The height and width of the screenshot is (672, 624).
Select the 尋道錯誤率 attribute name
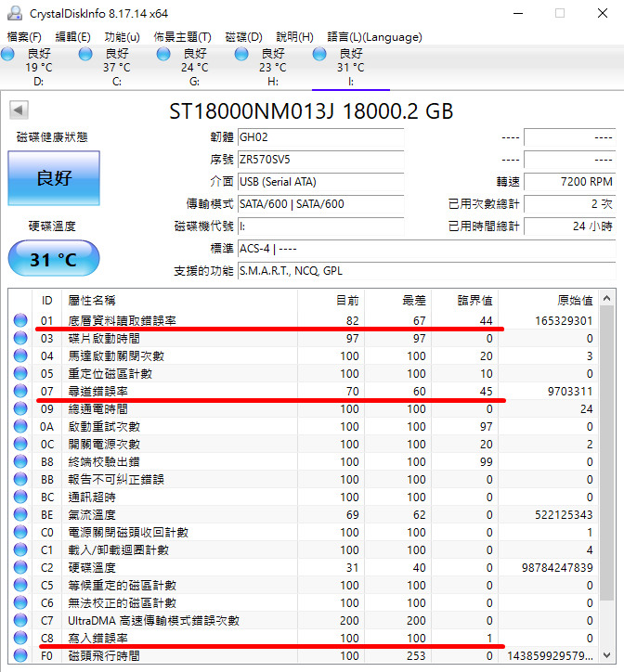point(97,391)
